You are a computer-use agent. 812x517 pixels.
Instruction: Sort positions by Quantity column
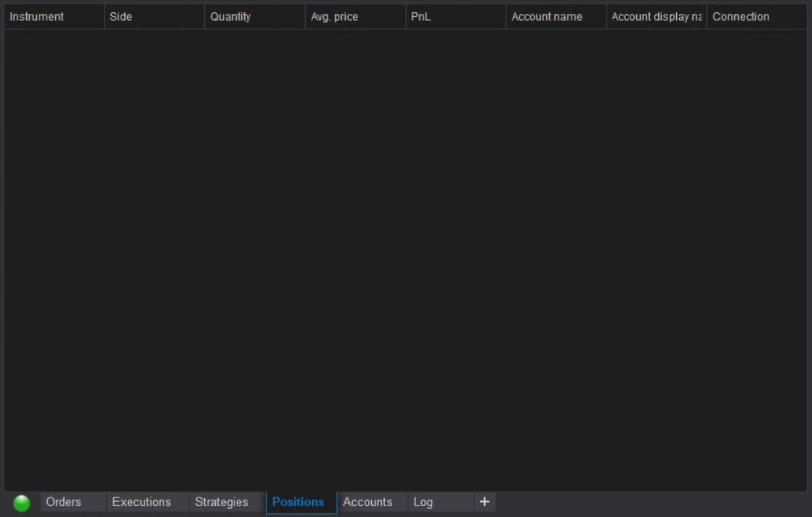pyautogui.click(x=255, y=17)
